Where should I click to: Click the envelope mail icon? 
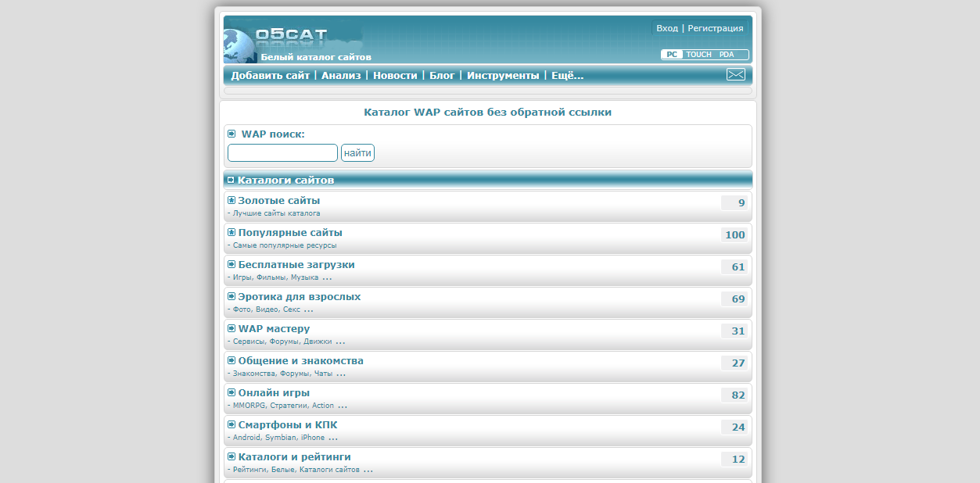(735, 75)
